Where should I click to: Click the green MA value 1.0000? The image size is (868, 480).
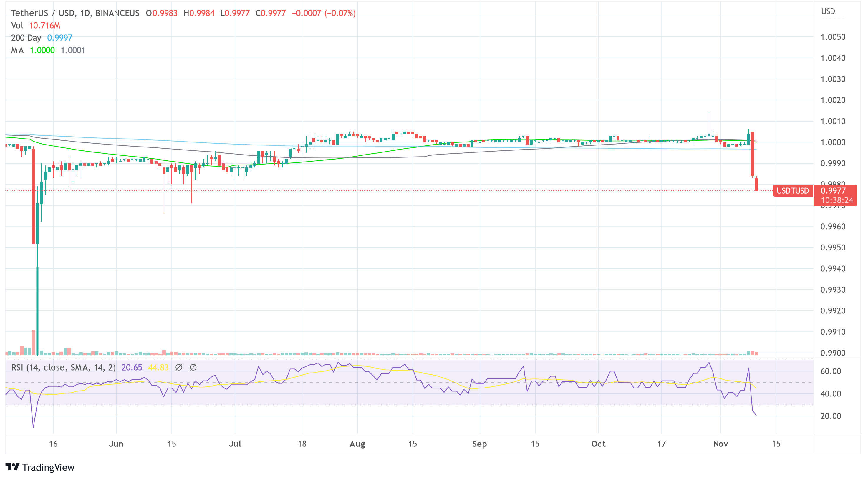42,50
